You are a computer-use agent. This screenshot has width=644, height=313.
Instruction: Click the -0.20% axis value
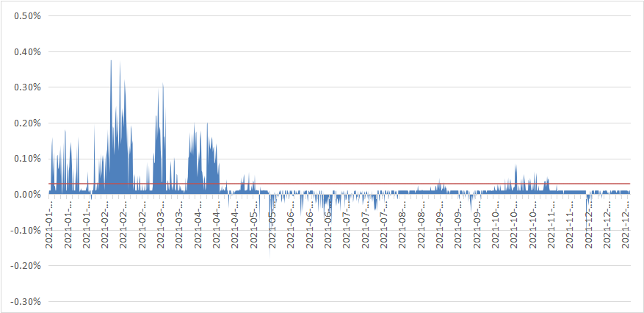pos(26,266)
